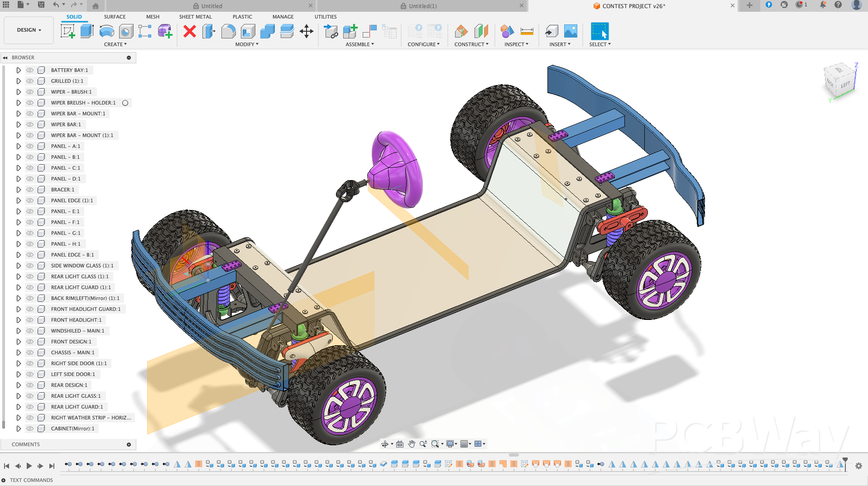
Task: Open the DESIGN workspace dropdown
Action: click(29, 30)
